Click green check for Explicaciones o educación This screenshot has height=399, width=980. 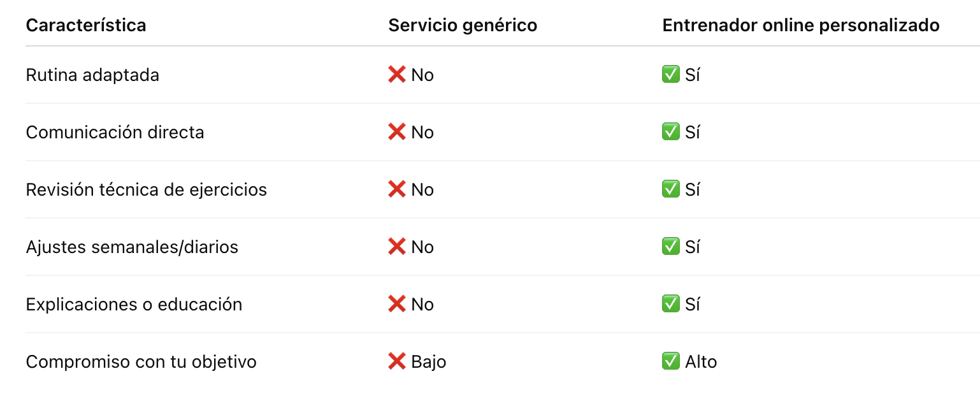(671, 305)
